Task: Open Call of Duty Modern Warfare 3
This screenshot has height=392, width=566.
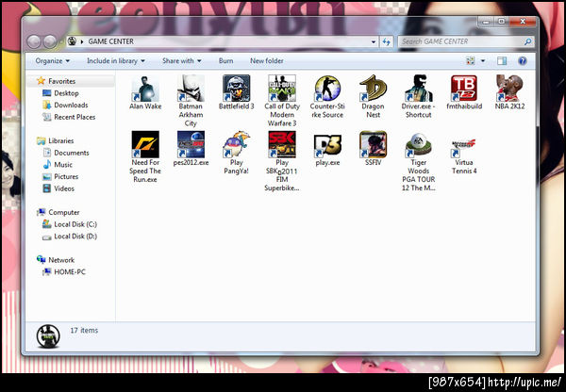Action: coord(282,101)
